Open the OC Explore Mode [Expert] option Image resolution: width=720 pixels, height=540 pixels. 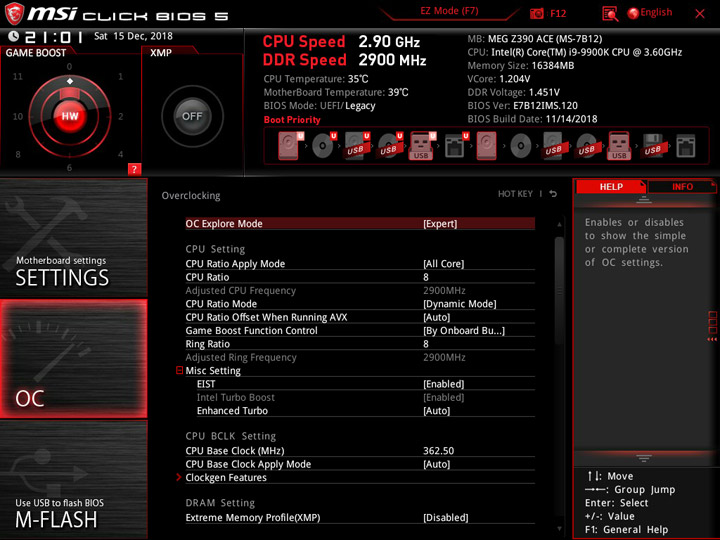coord(360,224)
